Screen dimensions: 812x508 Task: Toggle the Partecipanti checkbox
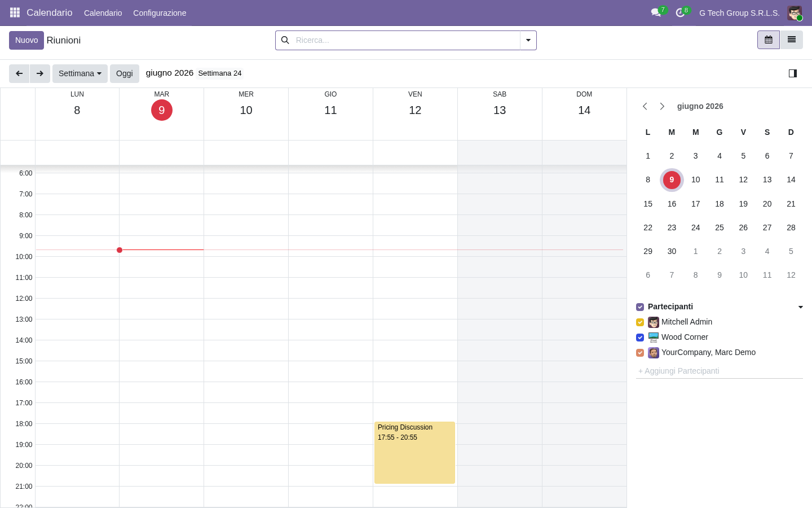[640, 307]
